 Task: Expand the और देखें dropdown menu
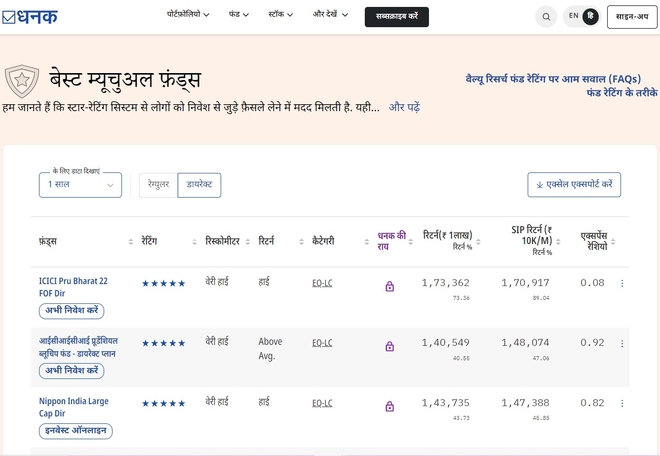tap(332, 16)
